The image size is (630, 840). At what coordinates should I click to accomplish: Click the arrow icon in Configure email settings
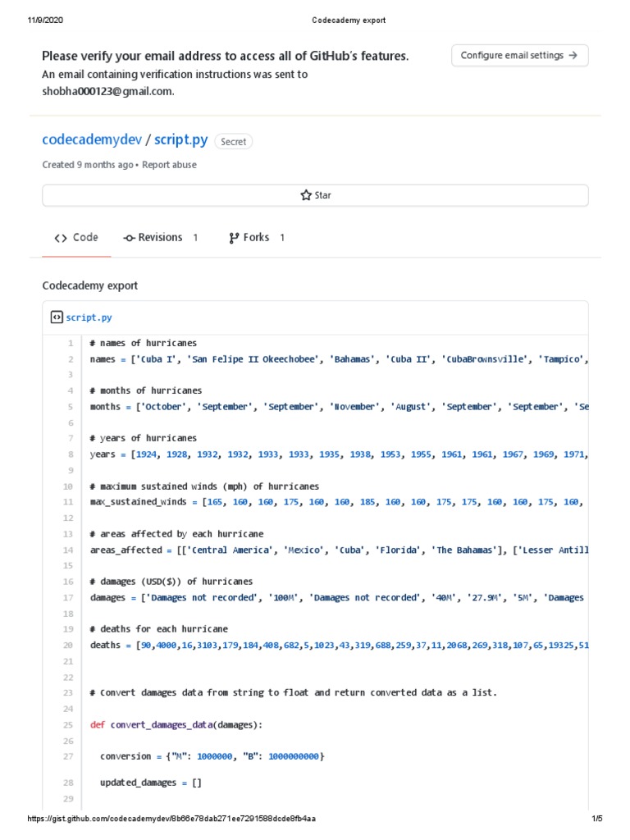573,55
